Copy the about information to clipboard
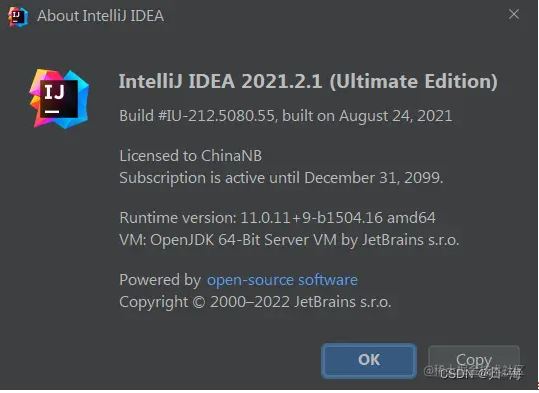Viewport: 539px width, 393px height. point(474,360)
